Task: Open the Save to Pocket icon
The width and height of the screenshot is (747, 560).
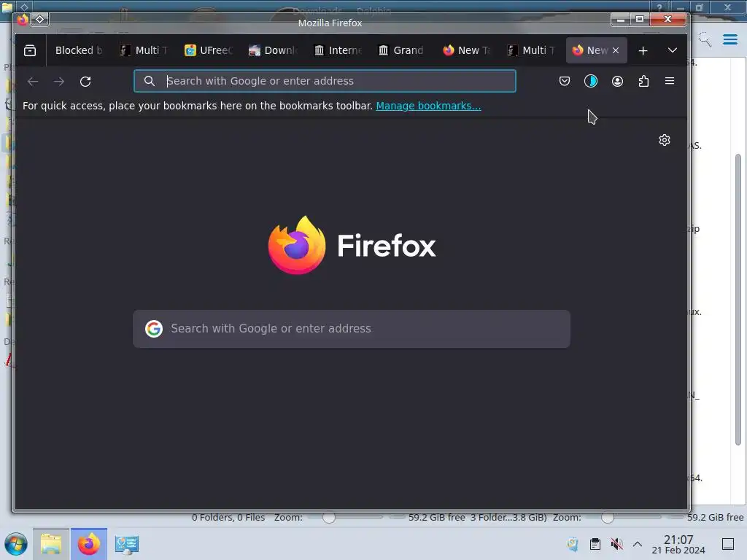Action: (x=565, y=81)
